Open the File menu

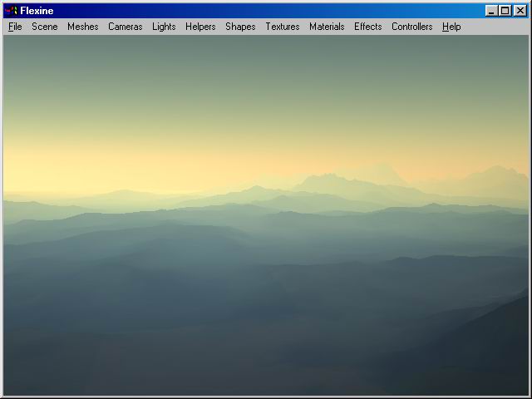coord(15,27)
